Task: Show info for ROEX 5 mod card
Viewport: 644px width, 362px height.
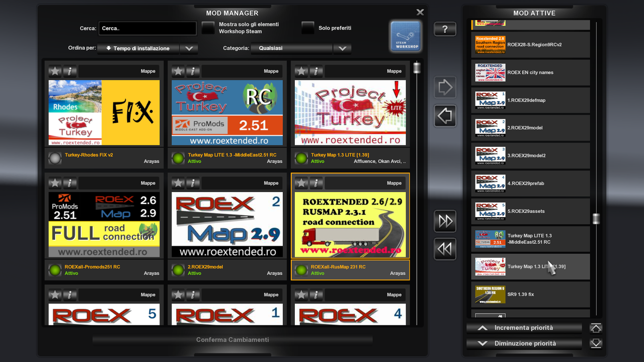Action: 70,295
